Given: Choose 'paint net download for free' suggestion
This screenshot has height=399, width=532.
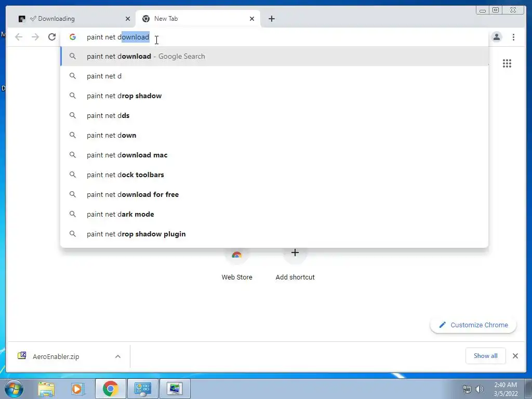Looking at the screenshot, I should tap(274, 194).
